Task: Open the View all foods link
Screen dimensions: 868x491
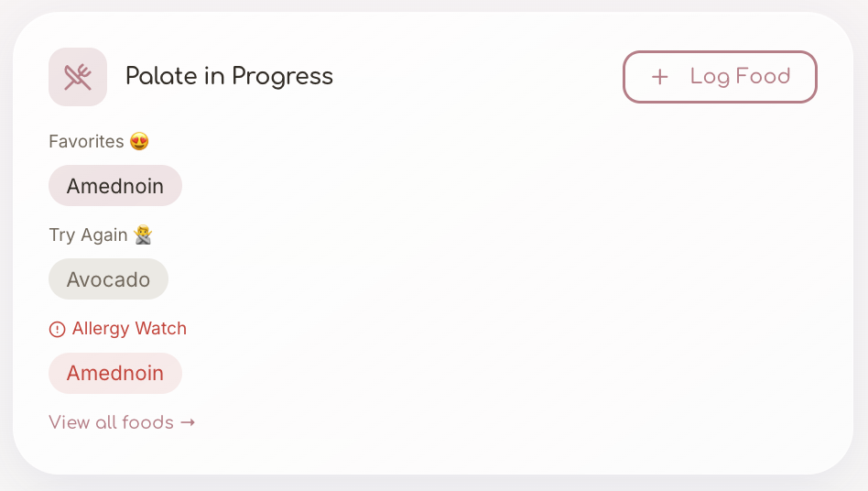Action: click(x=121, y=422)
